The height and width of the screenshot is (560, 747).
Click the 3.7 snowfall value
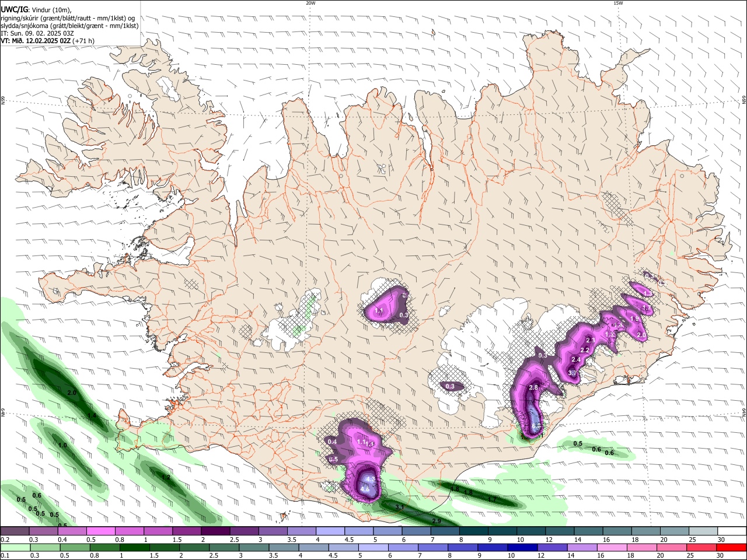coord(573,373)
